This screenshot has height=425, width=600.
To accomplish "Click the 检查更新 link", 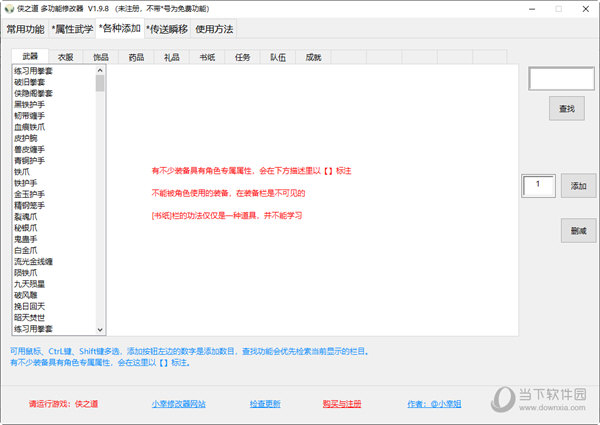I will [265, 404].
